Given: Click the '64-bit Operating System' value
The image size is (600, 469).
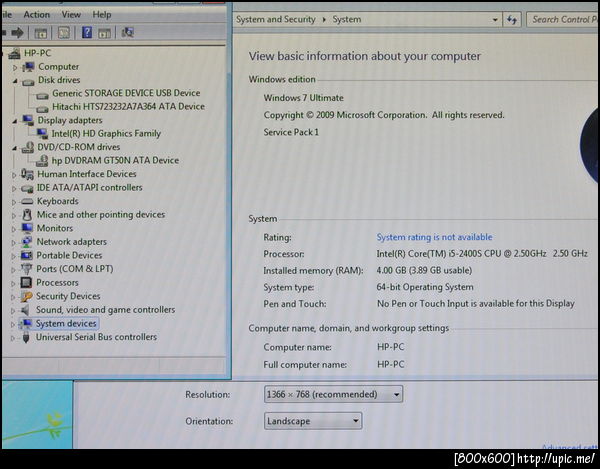Looking at the screenshot, I should [x=425, y=287].
